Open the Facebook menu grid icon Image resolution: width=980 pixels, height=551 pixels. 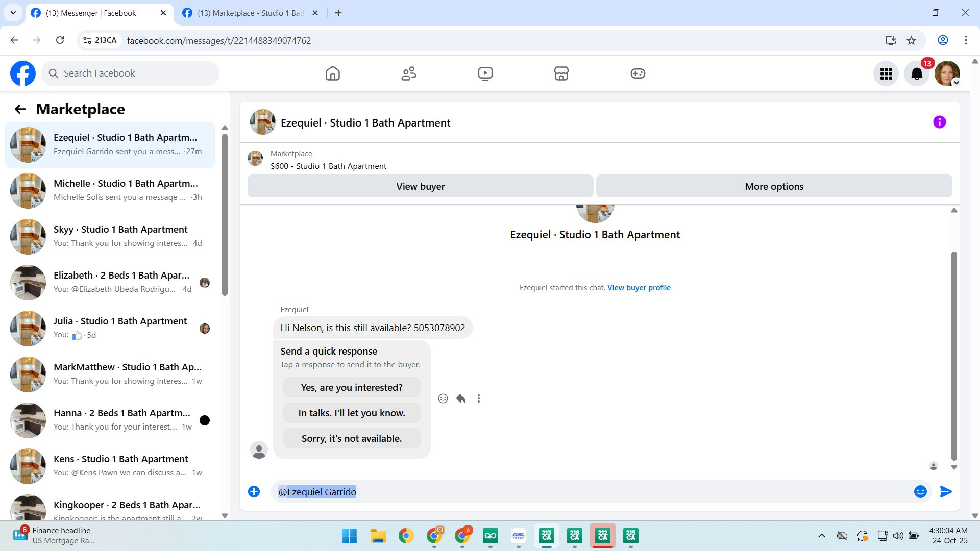[x=886, y=74]
